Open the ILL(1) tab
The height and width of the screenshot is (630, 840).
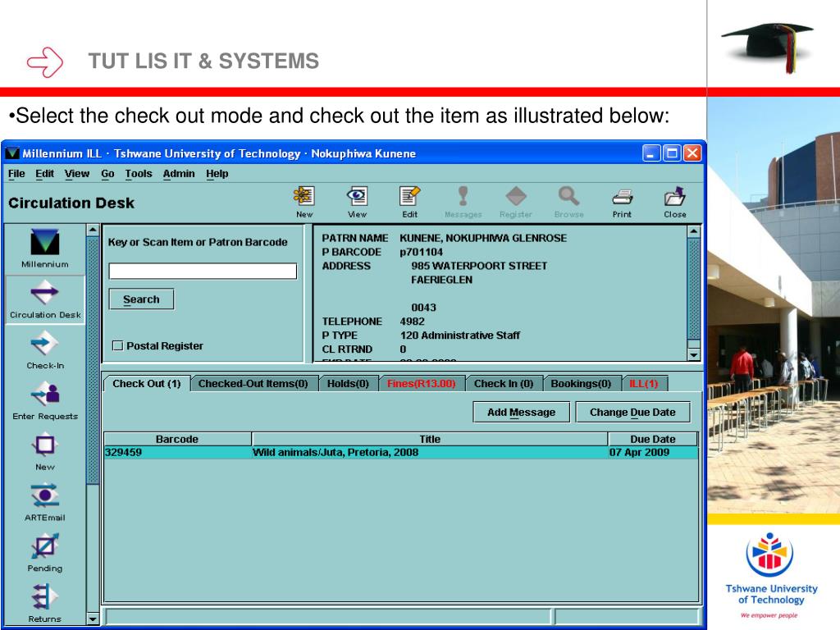click(x=643, y=384)
